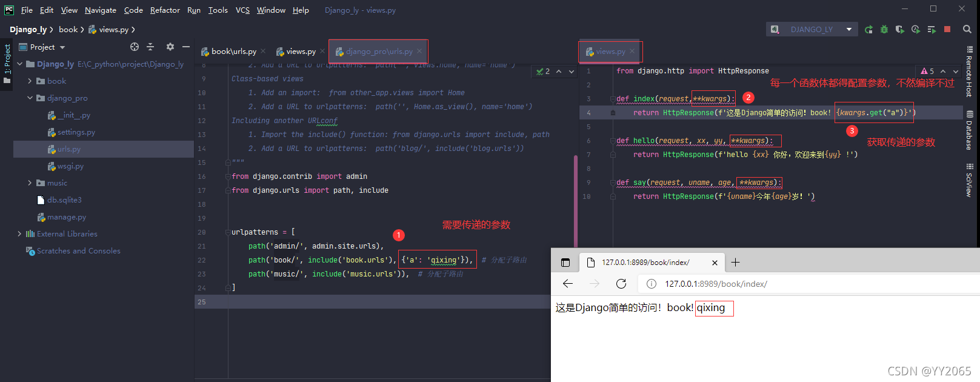The width and height of the screenshot is (980, 382).
Task: Close the book\urls.py tab
Action: coord(263,52)
